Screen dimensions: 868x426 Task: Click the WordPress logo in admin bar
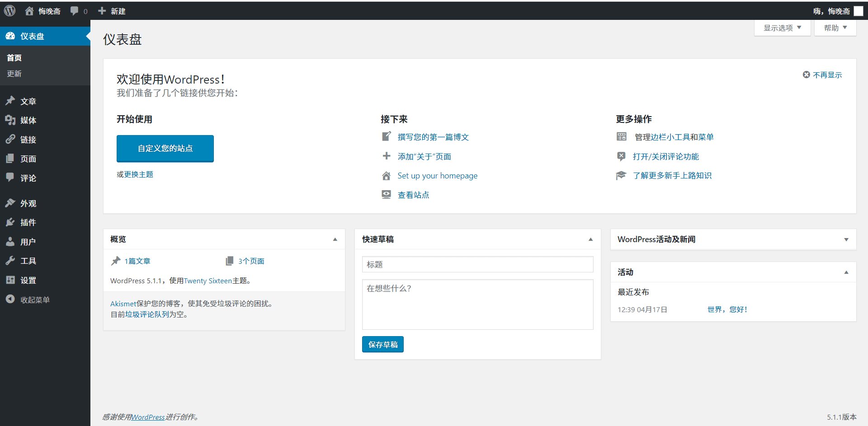(10, 11)
